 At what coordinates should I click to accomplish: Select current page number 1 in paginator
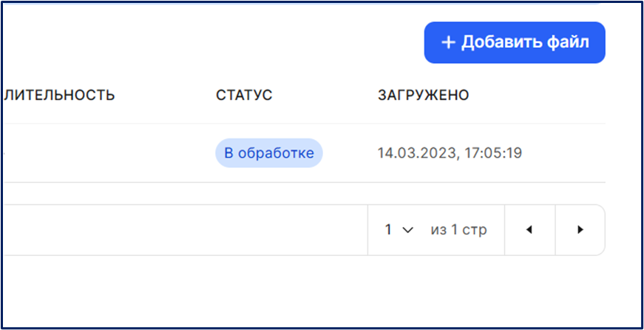tap(388, 229)
